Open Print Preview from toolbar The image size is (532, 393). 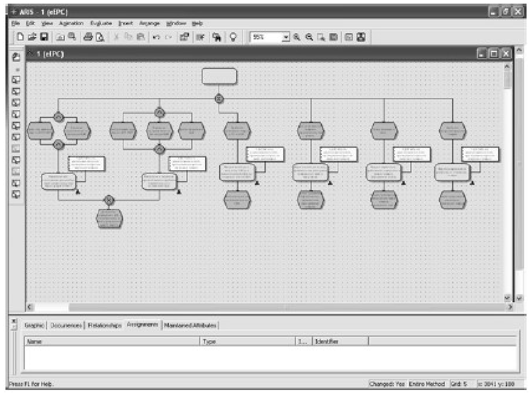(x=100, y=37)
